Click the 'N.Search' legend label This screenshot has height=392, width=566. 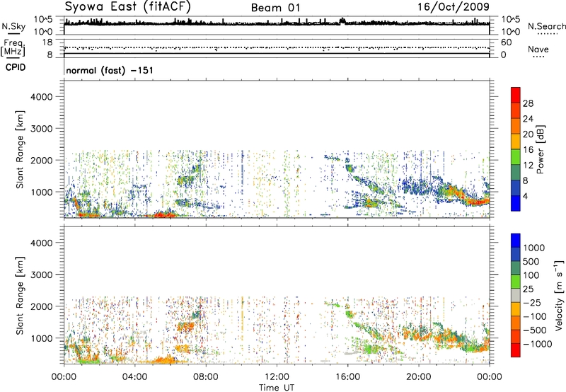point(546,26)
